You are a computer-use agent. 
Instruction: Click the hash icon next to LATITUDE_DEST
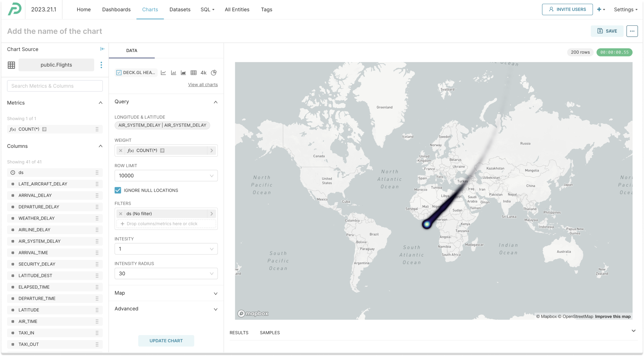pyautogui.click(x=13, y=276)
